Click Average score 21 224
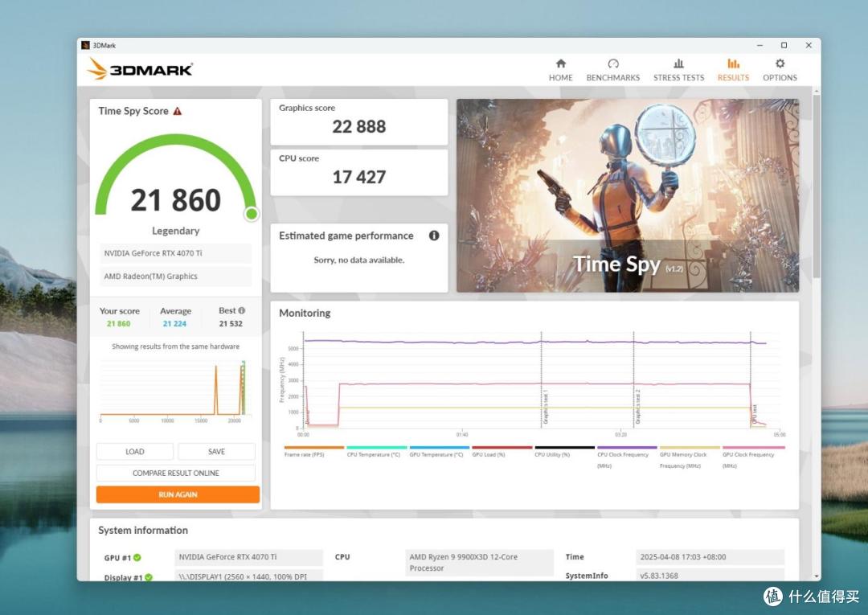This screenshot has width=868, height=615. point(174,324)
